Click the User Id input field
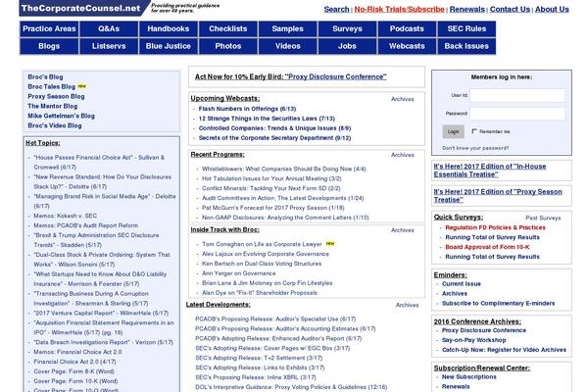 [x=517, y=95]
